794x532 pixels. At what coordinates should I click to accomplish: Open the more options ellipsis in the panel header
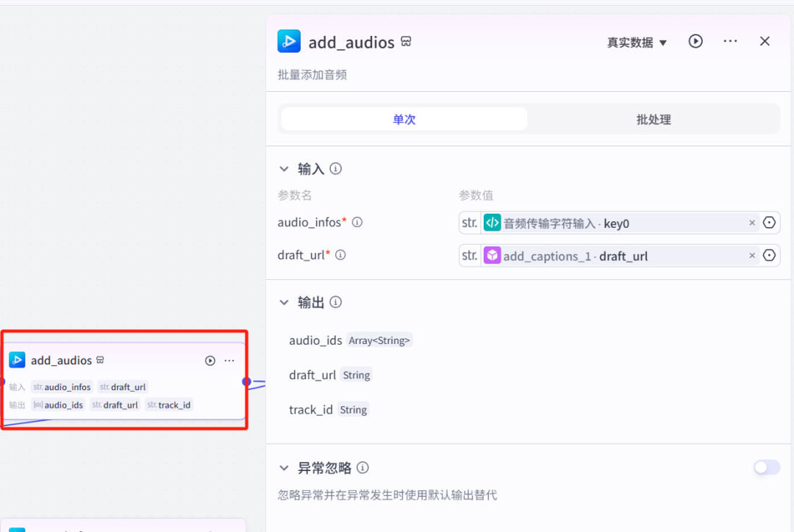[730, 41]
